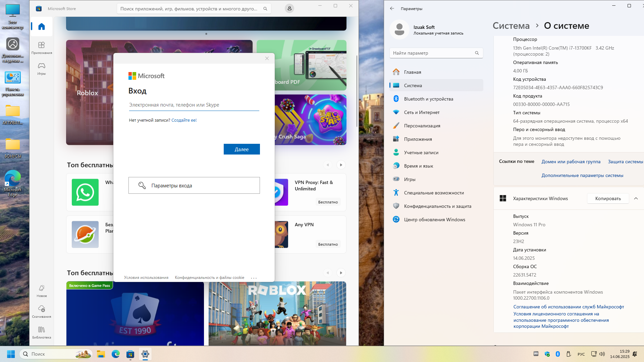The height and width of the screenshot is (362, 644).
Task: Click Система breadcrumb in Settings header
Action: coord(511,26)
